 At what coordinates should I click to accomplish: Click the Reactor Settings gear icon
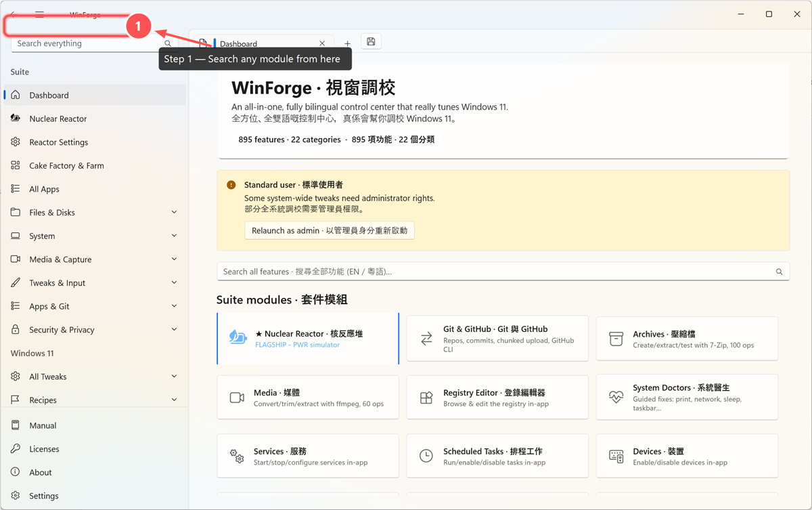16,142
